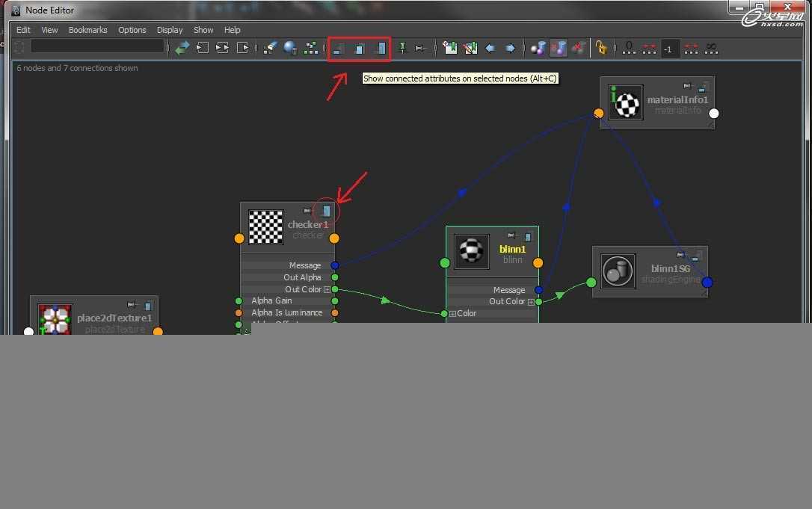Click blinn1 node view mode icon
Viewport: 812px width, 509px height.
528,237
